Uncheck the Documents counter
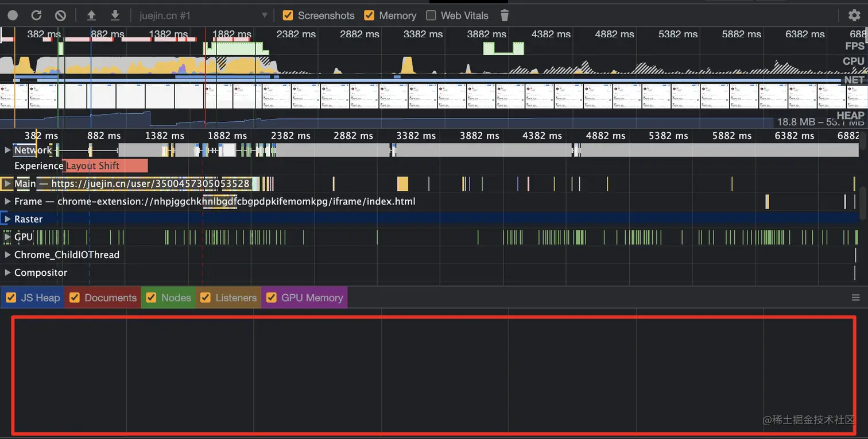This screenshot has width=868, height=439. 74,298
